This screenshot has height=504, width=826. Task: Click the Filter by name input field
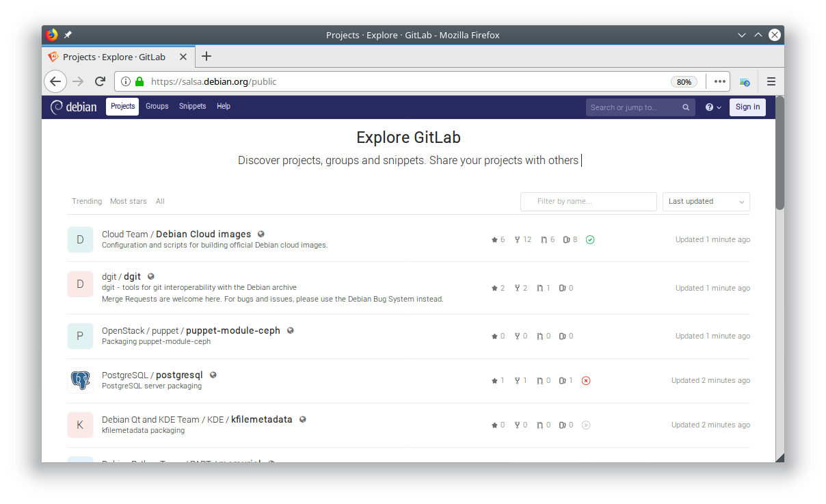[588, 201]
